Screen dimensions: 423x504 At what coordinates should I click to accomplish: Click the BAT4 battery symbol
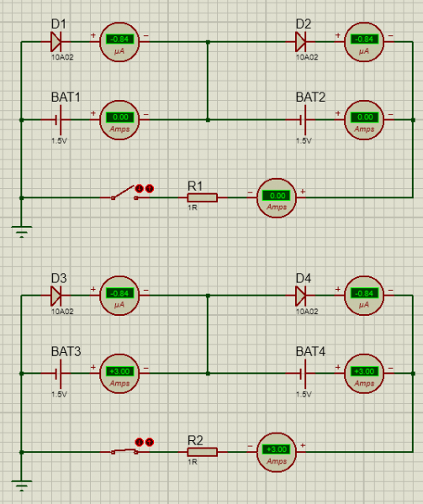304,374
